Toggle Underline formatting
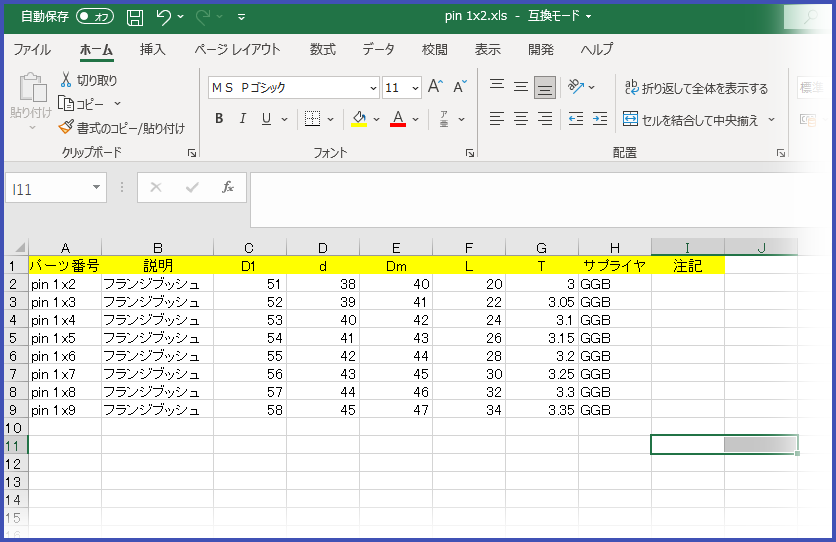836x542 pixels. 267,119
